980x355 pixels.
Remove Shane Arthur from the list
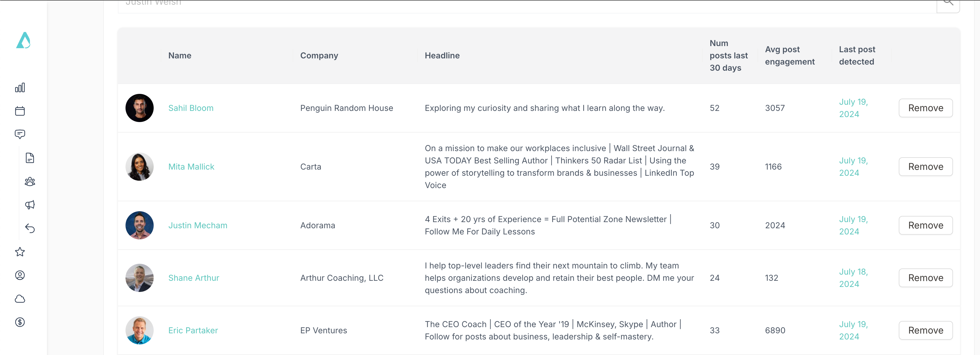[925, 278]
